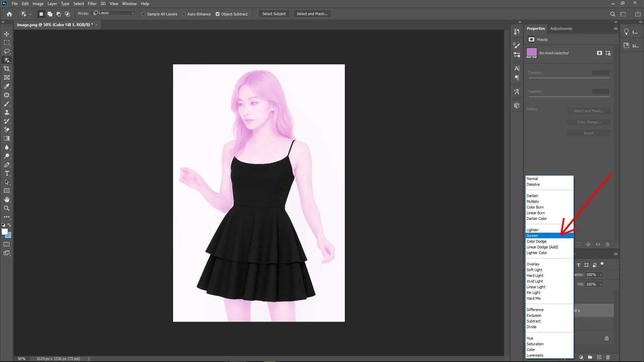Toggle Object Subtract off
Viewport: 644px width, 362px height.
218,14
